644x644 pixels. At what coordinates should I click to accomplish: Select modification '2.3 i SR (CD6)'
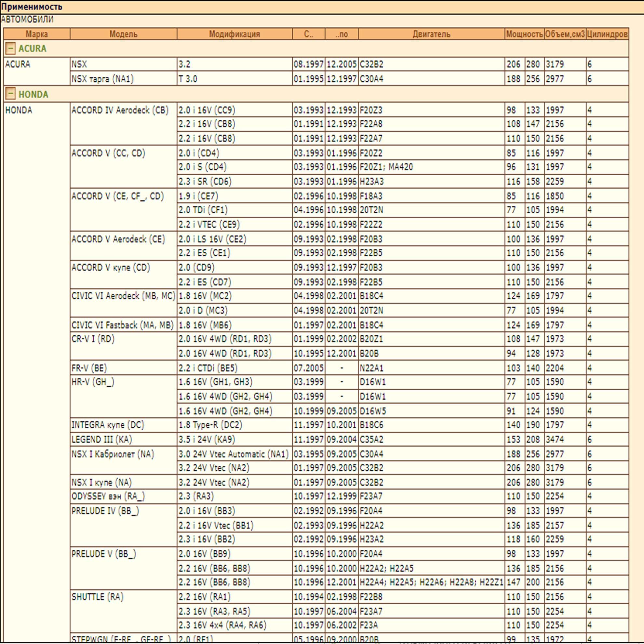tap(234, 181)
